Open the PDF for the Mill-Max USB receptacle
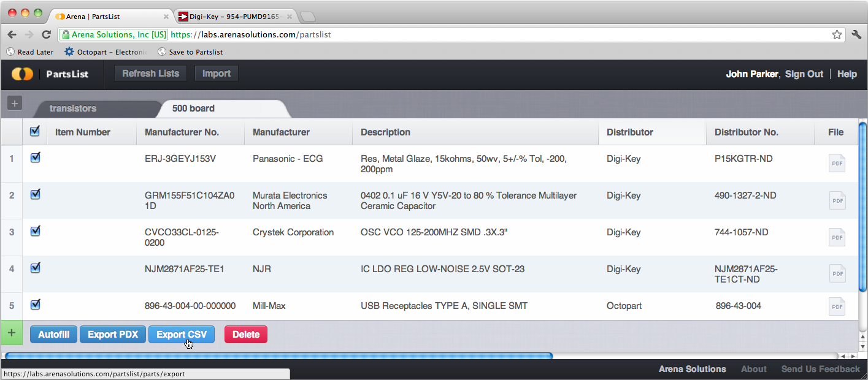Image resolution: width=868 pixels, height=380 pixels. 837,306
